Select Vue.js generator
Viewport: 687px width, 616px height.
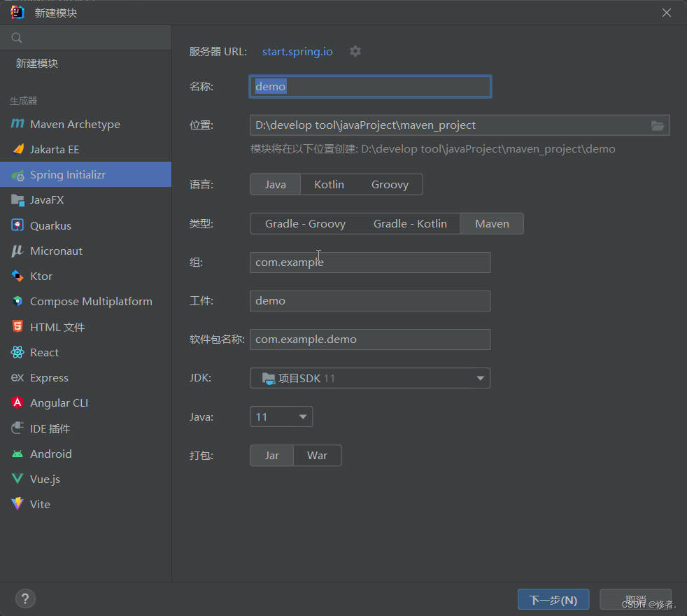pyautogui.click(x=86, y=479)
